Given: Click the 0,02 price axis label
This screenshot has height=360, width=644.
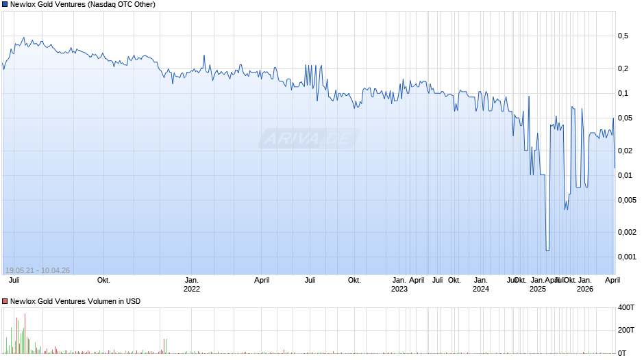Looking at the screenshot, I should (625, 151).
